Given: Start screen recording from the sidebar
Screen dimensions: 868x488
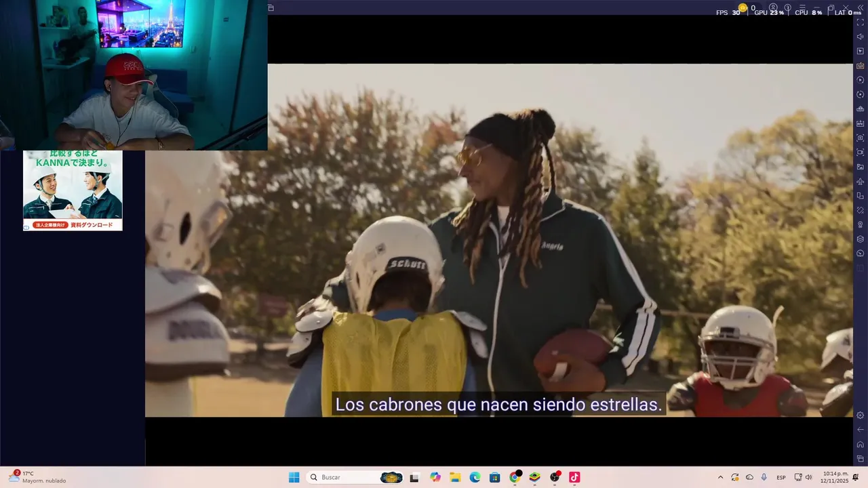Looking at the screenshot, I should click(x=861, y=152).
